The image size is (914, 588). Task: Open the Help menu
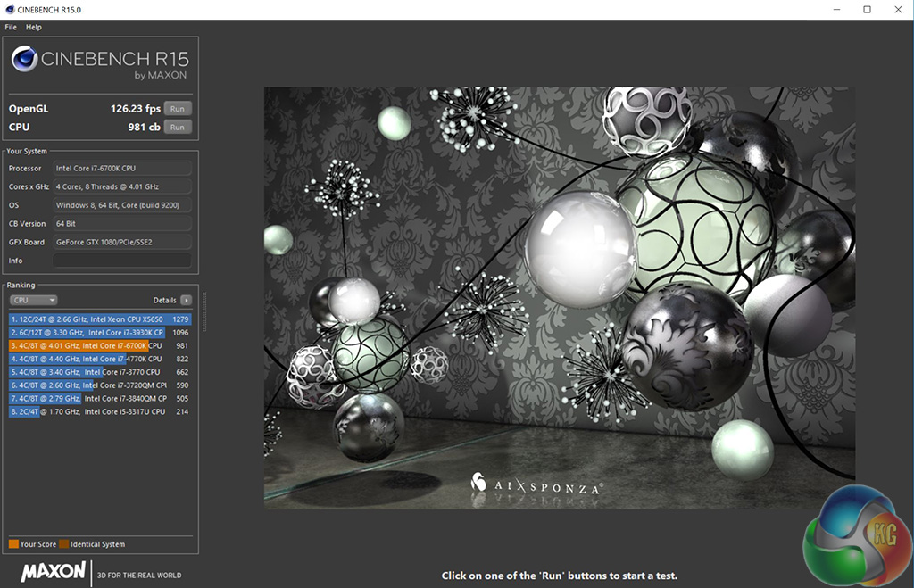click(34, 28)
